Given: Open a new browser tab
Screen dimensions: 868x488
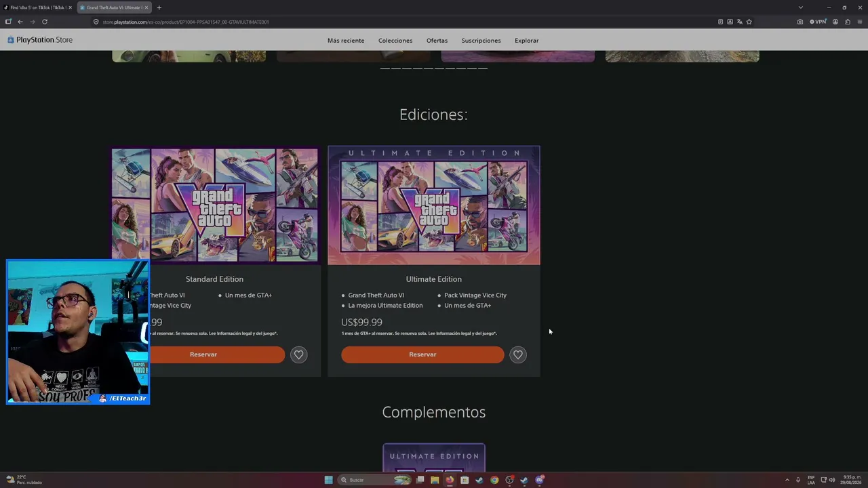Looking at the screenshot, I should click(x=159, y=7).
